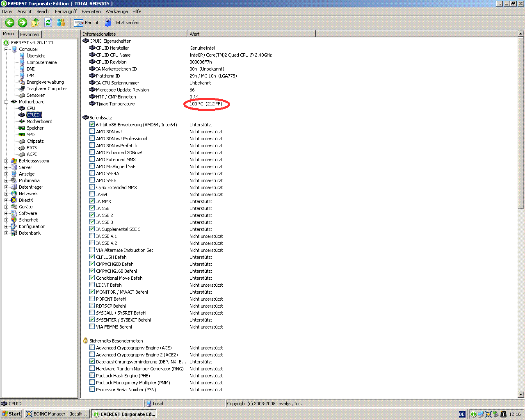Click the user management people toolbar icon
Viewport: 525px width, 420px height.
[61, 23]
